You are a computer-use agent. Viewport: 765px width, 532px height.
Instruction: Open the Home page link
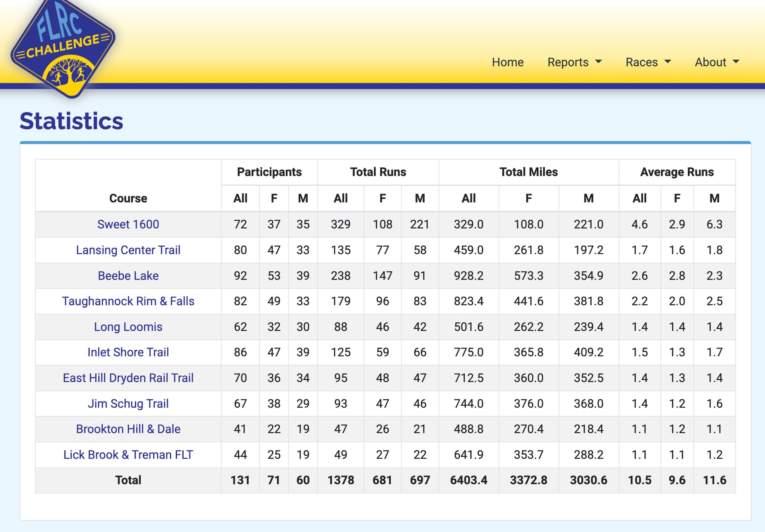pyautogui.click(x=507, y=62)
